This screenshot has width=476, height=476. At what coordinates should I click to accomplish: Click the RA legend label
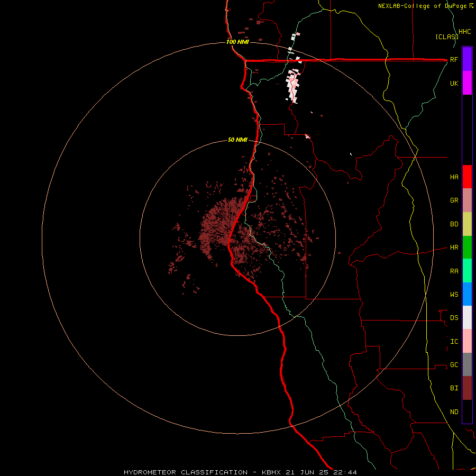[x=454, y=271]
